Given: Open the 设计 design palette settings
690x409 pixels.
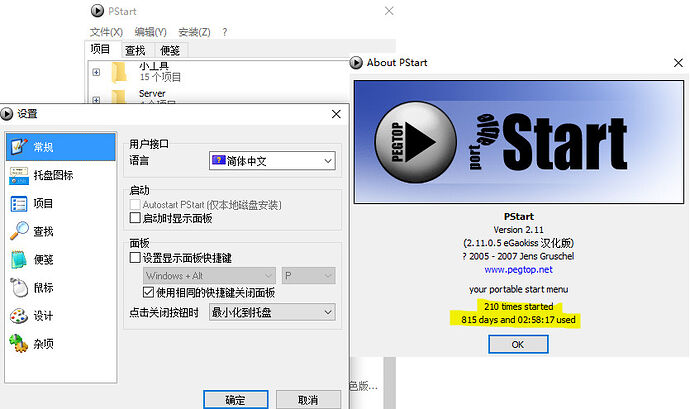Looking at the screenshot, I should (18, 316).
